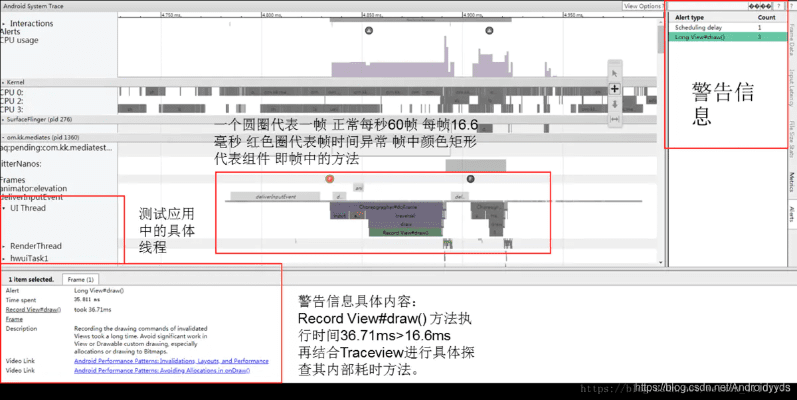Collapse the SurfaceFlinger (pid 276) section

[4, 119]
